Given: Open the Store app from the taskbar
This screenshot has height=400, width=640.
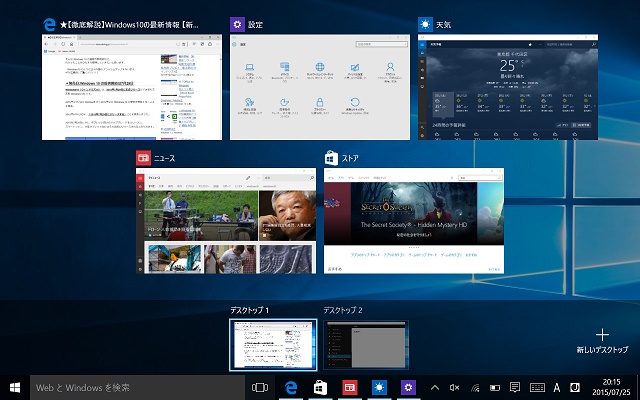Looking at the screenshot, I should (x=320, y=387).
